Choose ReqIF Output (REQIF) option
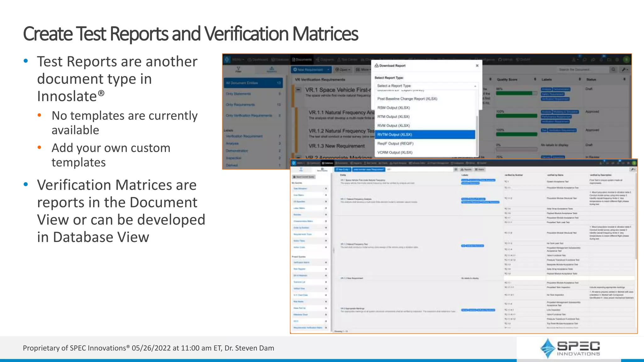Image resolution: width=644 pixels, height=362 pixels. (x=425, y=143)
